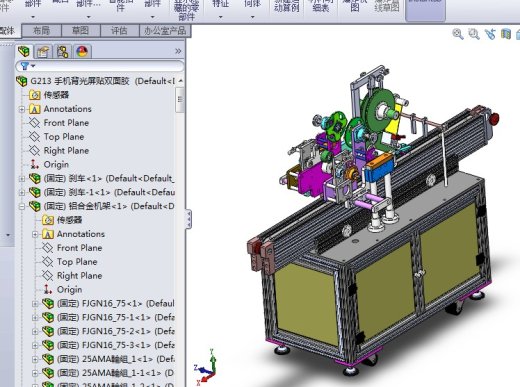
Task: Click the tree scrollbar thumb
Action: tap(180, 100)
